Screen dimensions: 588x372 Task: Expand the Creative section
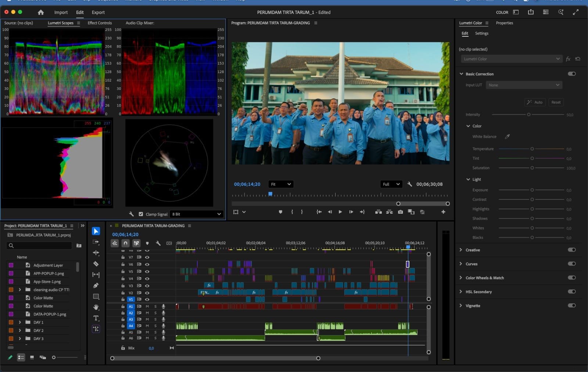pyautogui.click(x=461, y=250)
